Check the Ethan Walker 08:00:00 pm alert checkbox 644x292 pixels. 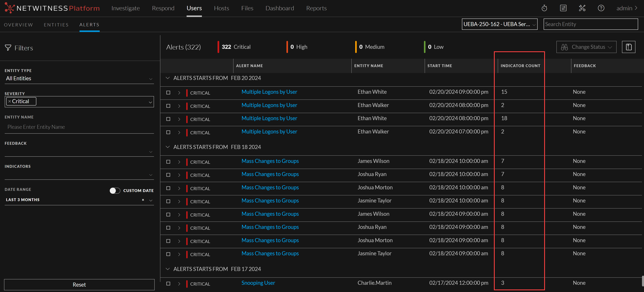pyautogui.click(x=168, y=106)
